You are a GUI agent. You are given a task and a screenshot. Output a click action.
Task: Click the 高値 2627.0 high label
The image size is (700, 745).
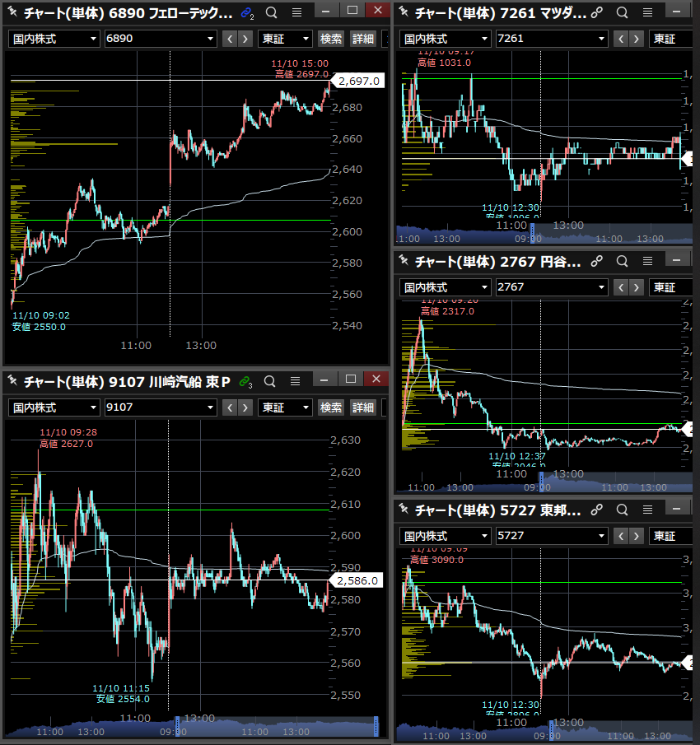click(x=67, y=444)
